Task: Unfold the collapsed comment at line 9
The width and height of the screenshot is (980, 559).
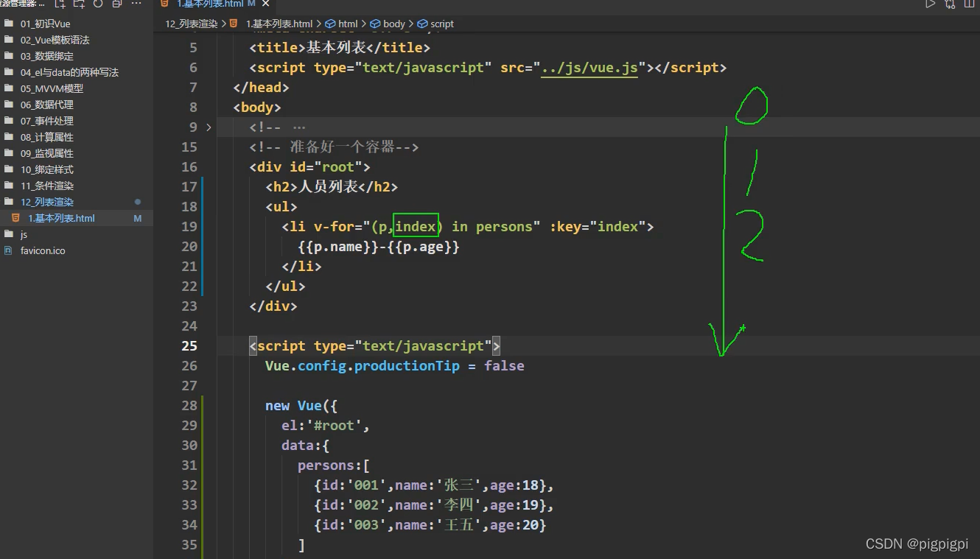Action: [209, 127]
